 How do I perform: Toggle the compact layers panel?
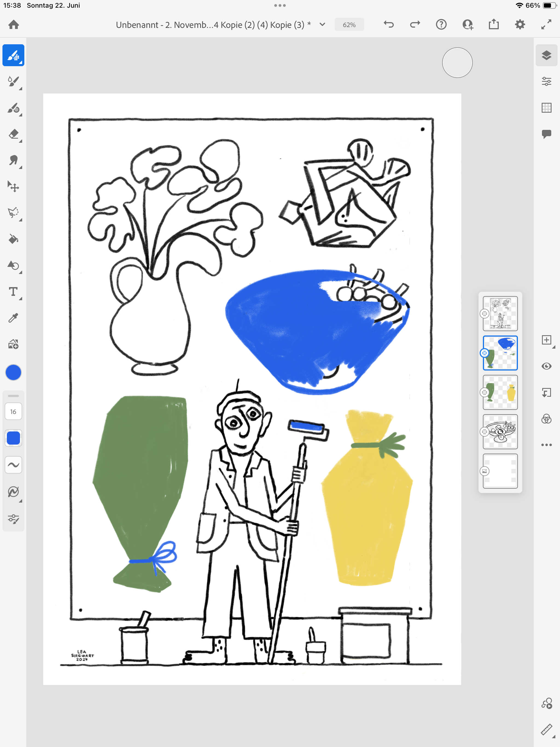coord(546,55)
